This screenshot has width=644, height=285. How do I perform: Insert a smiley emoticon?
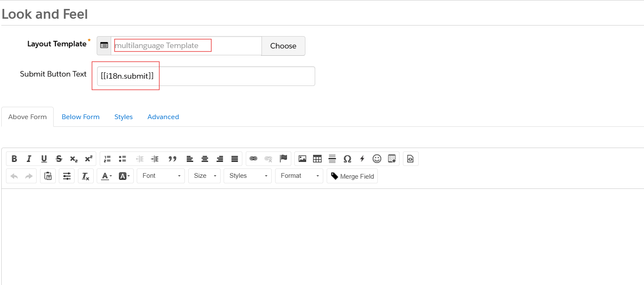377,159
